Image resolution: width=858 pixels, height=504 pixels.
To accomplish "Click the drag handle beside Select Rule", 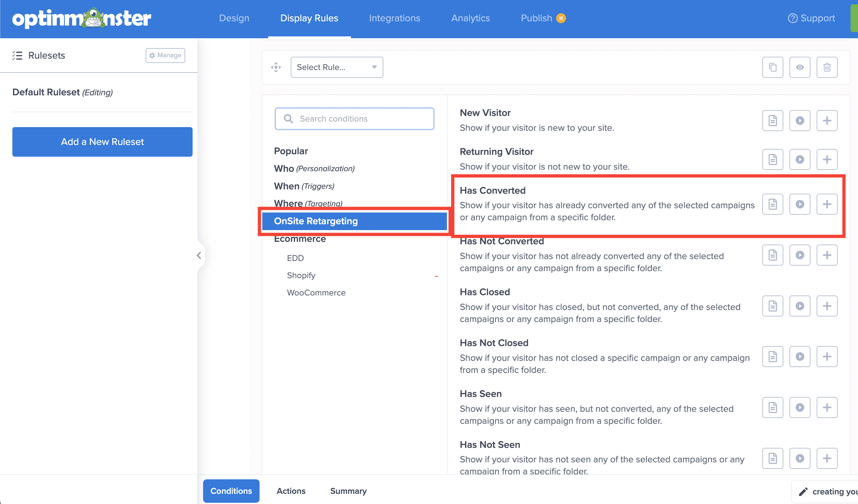I will [276, 67].
